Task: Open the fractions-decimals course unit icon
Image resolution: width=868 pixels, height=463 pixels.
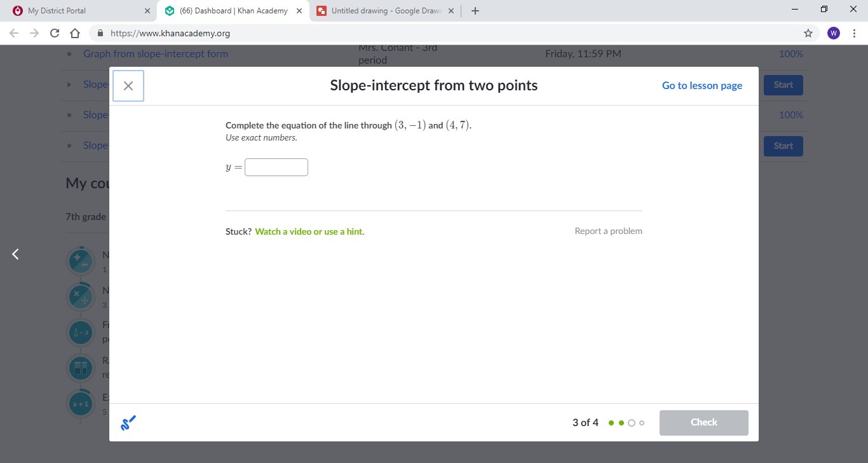Action: 81,332
